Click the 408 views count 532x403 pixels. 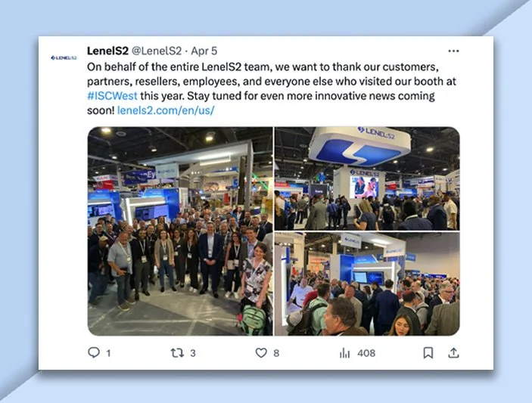pyautogui.click(x=366, y=353)
